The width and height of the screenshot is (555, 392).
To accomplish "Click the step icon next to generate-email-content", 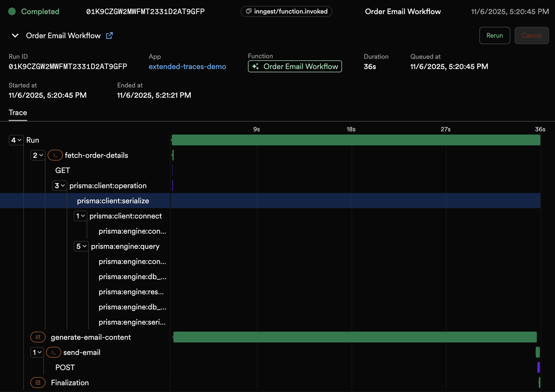I will 38,337.
